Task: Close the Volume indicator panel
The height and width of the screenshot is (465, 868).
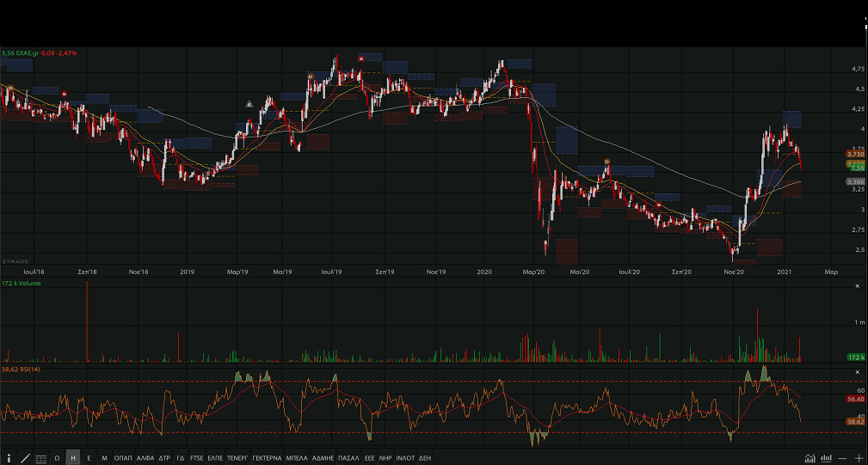Action: pos(857,285)
